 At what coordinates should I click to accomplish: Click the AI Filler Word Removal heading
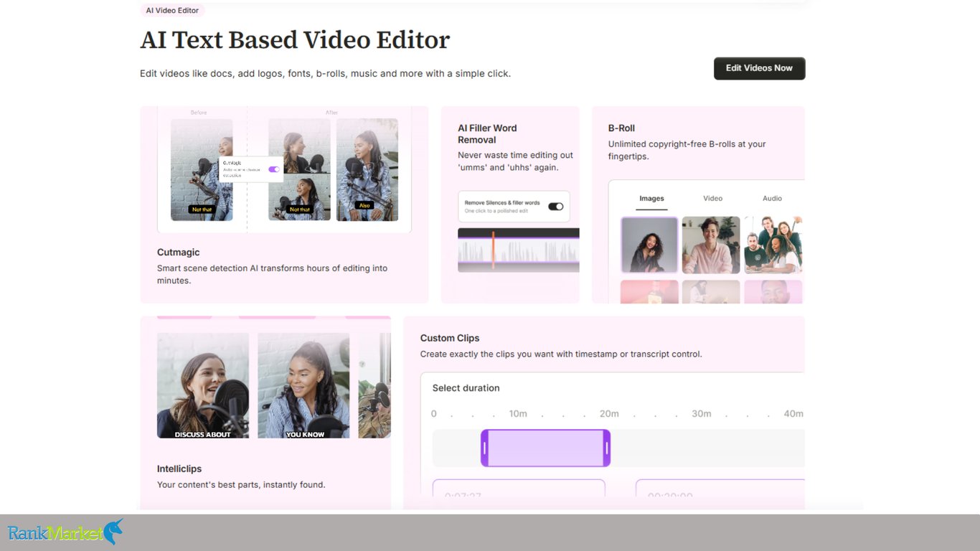pyautogui.click(x=487, y=134)
